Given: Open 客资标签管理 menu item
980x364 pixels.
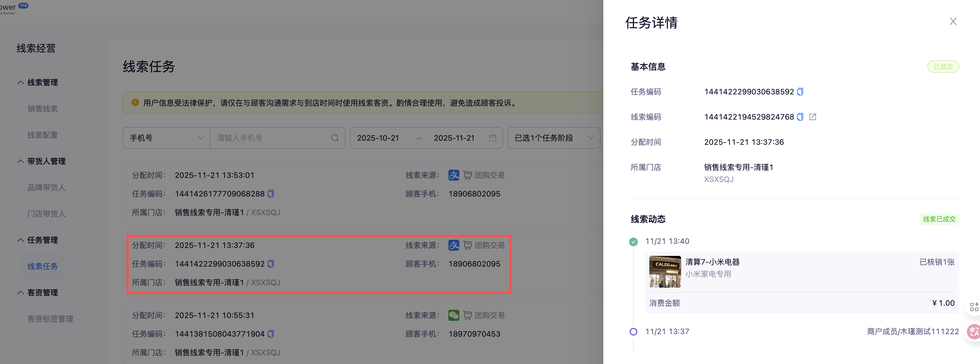Looking at the screenshot, I should tap(50, 319).
